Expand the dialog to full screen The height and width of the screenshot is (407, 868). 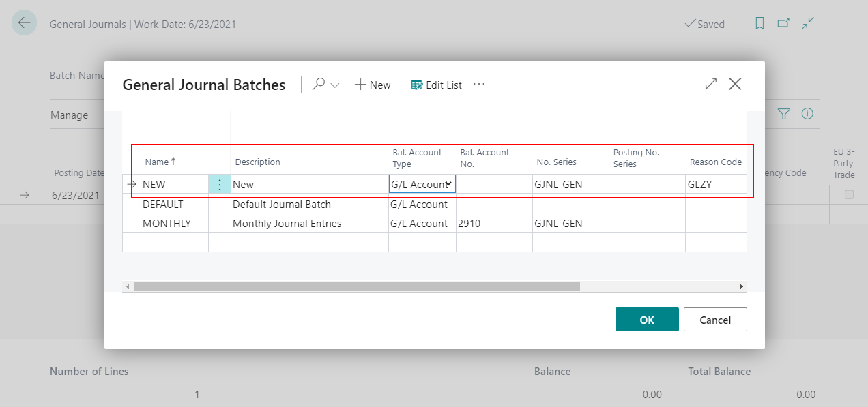pos(710,84)
